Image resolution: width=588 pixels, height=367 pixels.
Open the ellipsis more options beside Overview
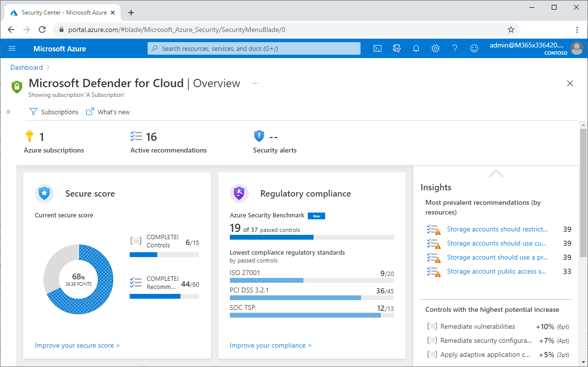click(x=256, y=83)
